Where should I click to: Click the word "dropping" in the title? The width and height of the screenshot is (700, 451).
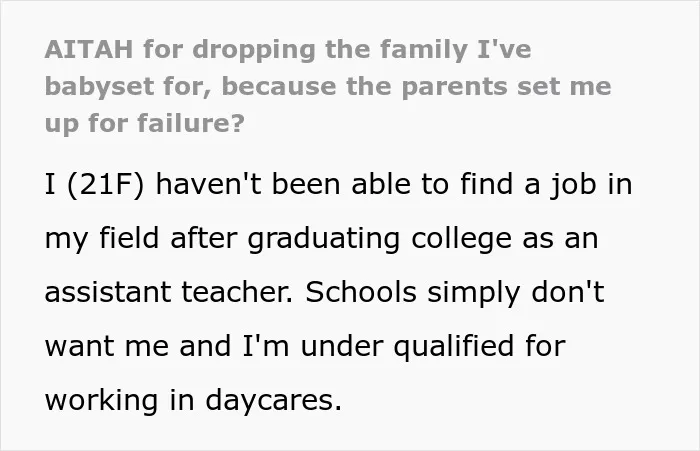click(x=254, y=50)
